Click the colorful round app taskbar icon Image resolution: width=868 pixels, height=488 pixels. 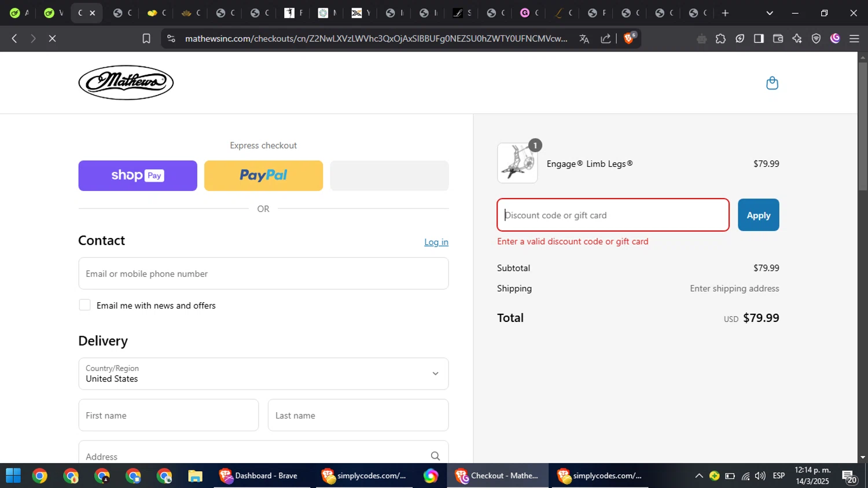431,476
